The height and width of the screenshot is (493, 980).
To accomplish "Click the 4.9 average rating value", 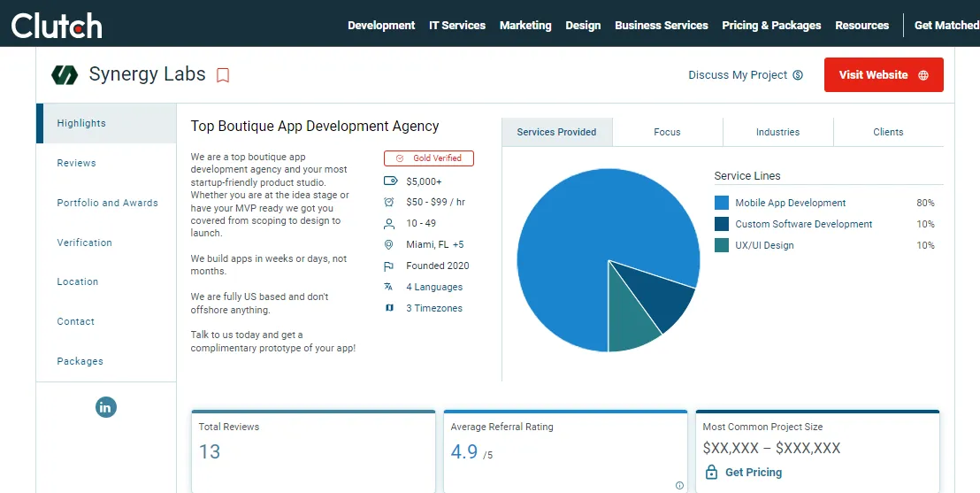I will (x=464, y=451).
